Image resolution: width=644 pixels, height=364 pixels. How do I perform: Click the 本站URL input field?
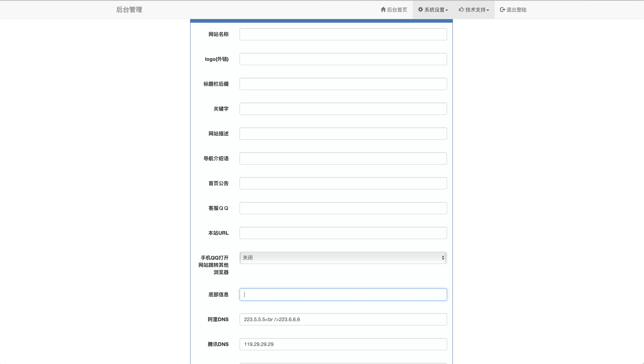(x=343, y=233)
